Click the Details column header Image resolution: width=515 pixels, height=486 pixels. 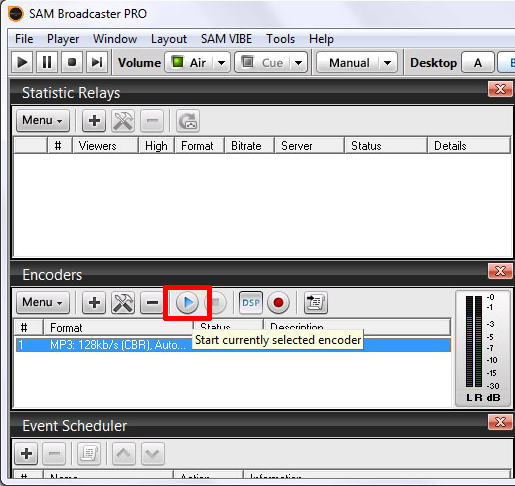pos(469,146)
